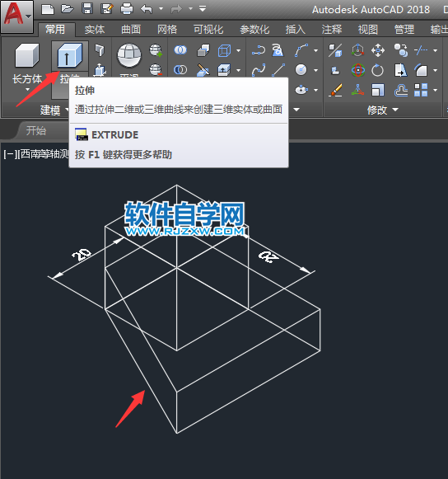Select the 常用 ribbon tab

pyautogui.click(x=55, y=30)
